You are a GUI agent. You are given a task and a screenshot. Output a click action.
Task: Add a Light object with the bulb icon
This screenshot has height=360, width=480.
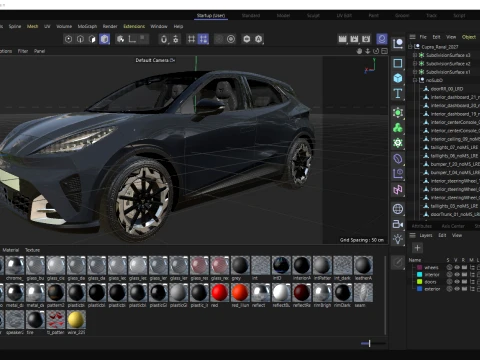pyautogui.click(x=398, y=239)
